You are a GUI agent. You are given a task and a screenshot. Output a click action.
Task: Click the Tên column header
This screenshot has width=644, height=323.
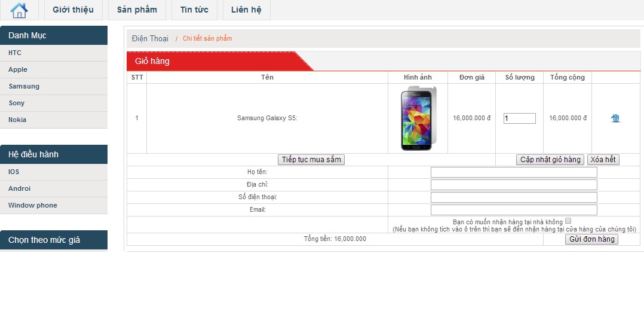pyautogui.click(x=268, y=77)
